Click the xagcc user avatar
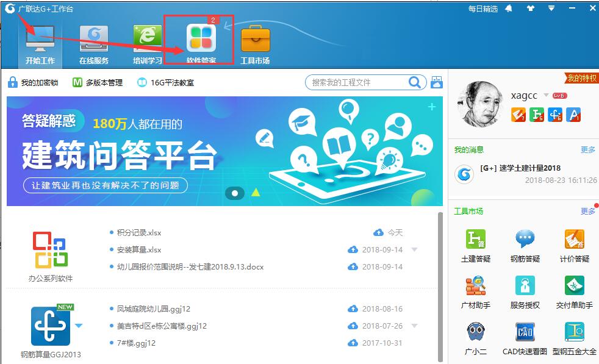599x364 pixels. pyautogui.click(x=481, y=104)
